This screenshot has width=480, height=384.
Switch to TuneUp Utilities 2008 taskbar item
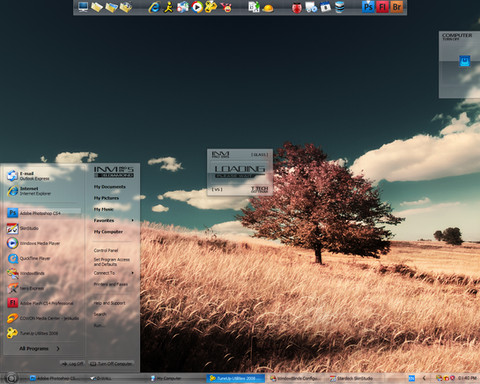(x=235, y=378)
